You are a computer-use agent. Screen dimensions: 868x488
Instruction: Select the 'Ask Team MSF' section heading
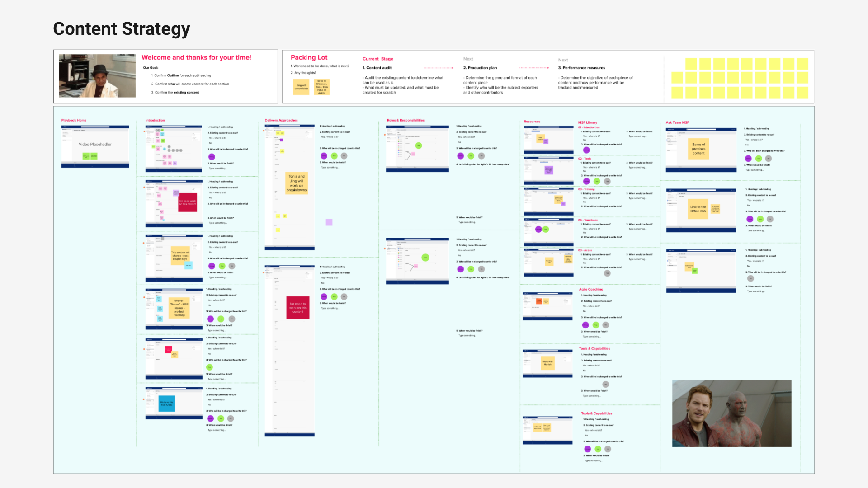[x=677, y=122]
